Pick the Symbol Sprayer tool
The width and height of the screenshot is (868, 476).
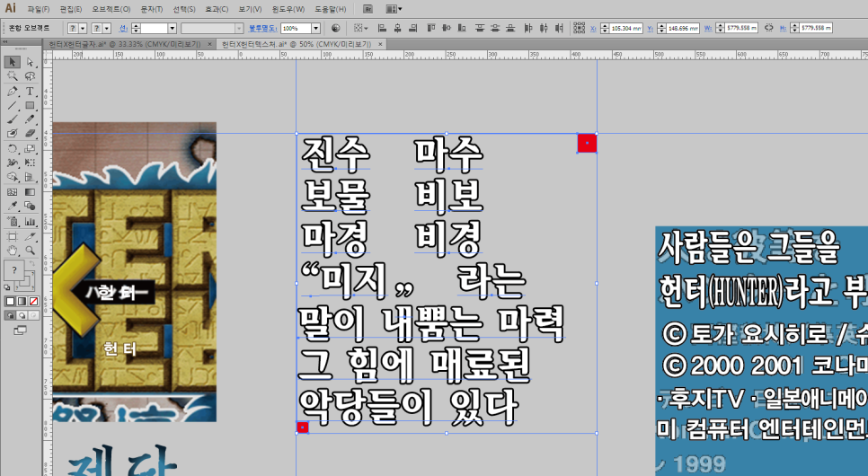point(13,222)
